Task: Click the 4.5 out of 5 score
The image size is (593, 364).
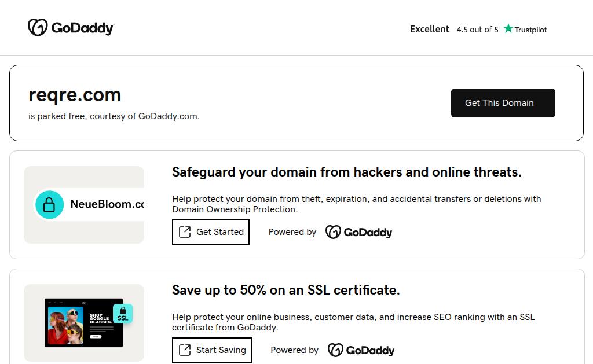Action: [x=477, y=30]
